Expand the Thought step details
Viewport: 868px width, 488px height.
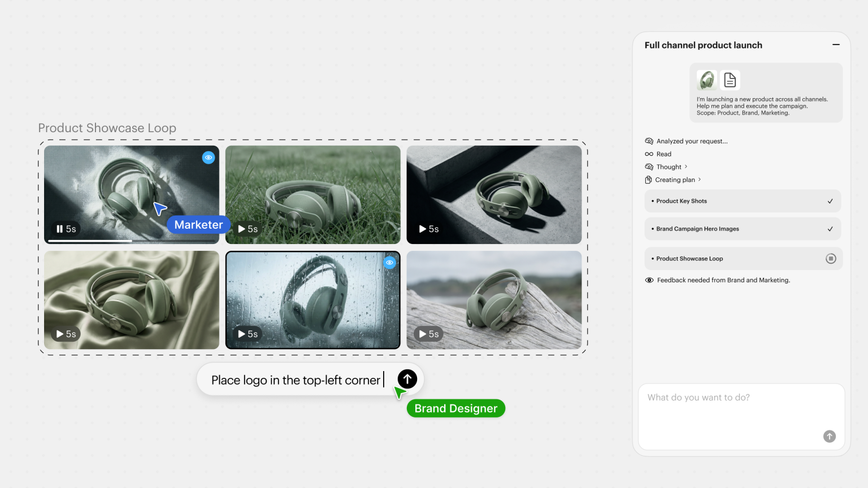tap(685, 167)
